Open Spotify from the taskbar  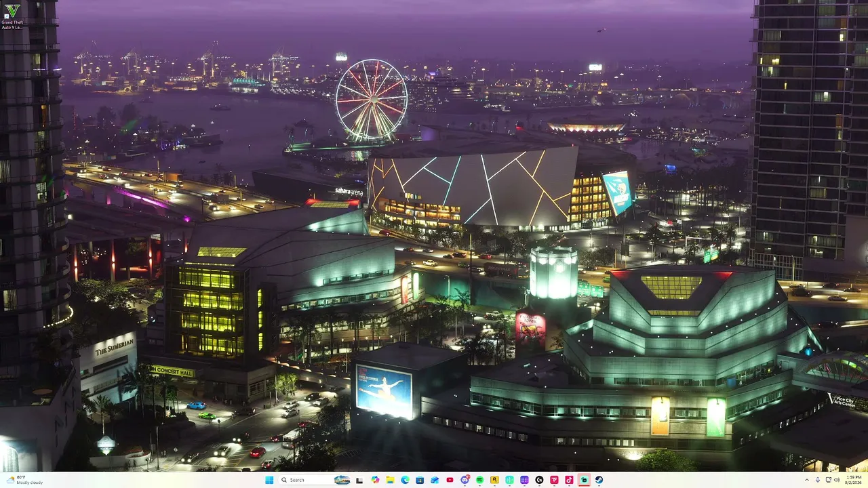pos(479,480)
